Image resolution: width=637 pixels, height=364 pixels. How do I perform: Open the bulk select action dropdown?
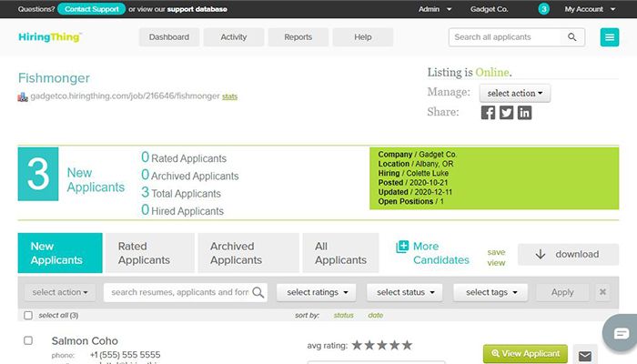pyautogui.click(x=60, y=292)
